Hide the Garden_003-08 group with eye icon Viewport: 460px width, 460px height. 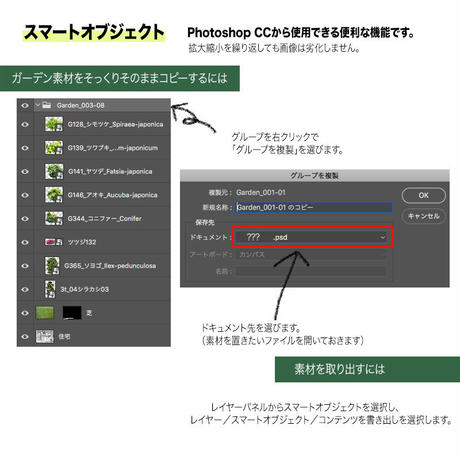pyautogui.click(x=25, y=105)
